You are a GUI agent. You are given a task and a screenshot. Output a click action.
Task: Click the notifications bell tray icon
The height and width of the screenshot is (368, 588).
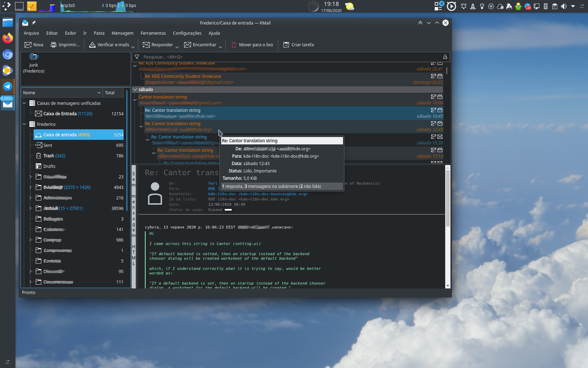coord(464,6)
